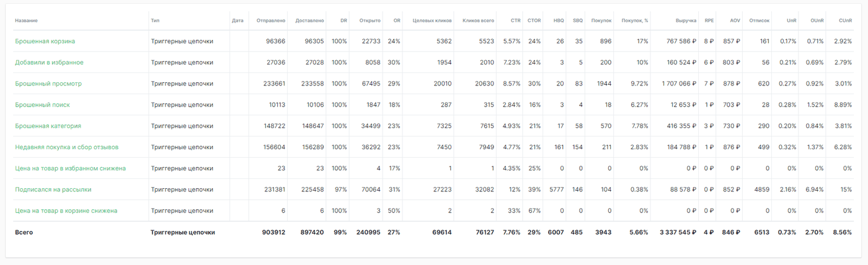This screenshot has height=265, width=868.
Task: Click the Тип column header
Action: pos(155,20)
